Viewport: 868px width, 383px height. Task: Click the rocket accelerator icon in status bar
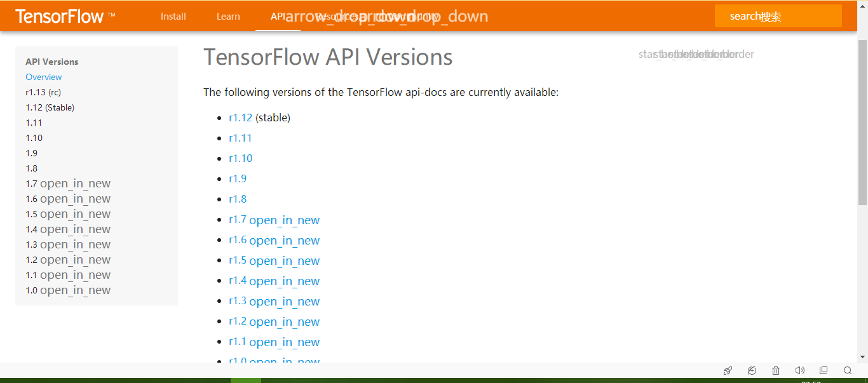coord(728,370)
